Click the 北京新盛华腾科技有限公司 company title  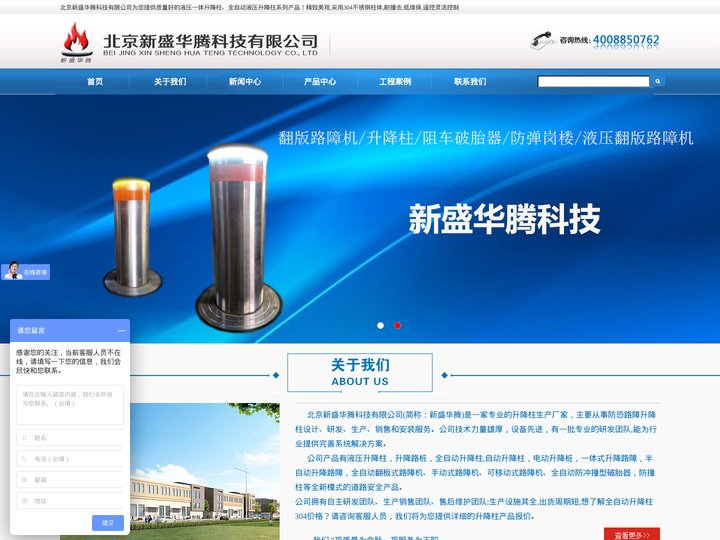click(x=211, y=41)
